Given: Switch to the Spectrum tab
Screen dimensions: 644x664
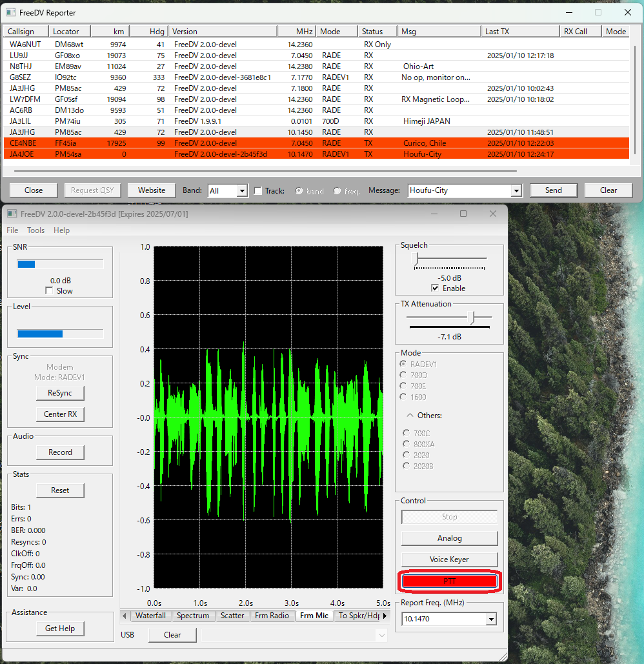Looking at the screenshot, I should (x=193, y=616).
